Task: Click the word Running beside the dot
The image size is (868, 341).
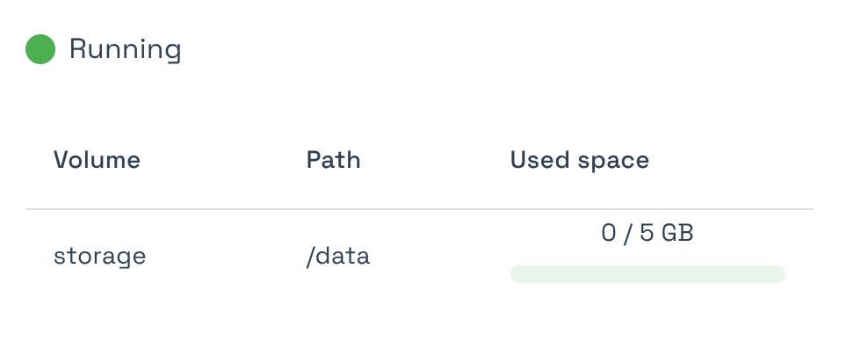Action: pyautogui.click(x=125, y=49)
